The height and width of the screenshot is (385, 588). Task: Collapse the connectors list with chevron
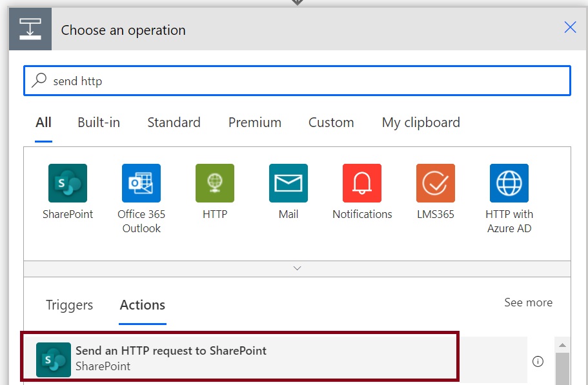[x=297, y=268]
